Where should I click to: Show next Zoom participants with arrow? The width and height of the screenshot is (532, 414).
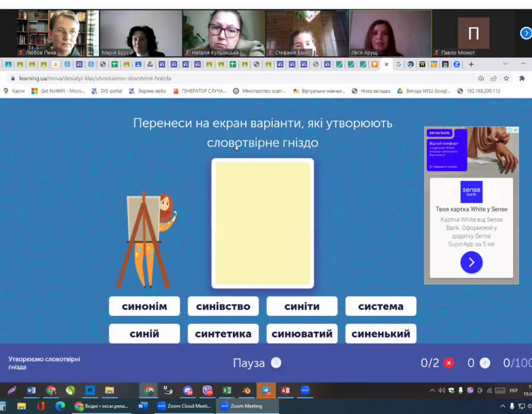[x=525, y=33]
